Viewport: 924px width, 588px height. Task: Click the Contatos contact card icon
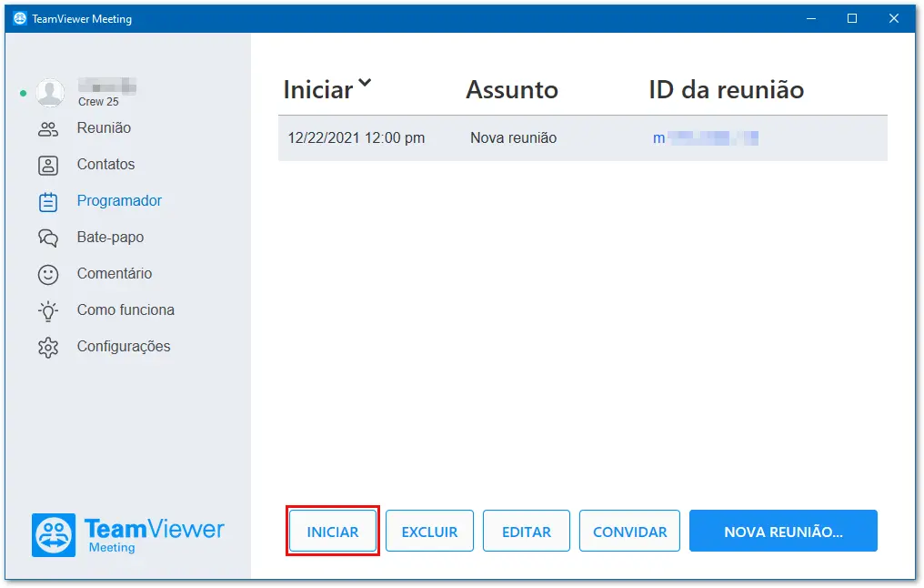point(47,166)
